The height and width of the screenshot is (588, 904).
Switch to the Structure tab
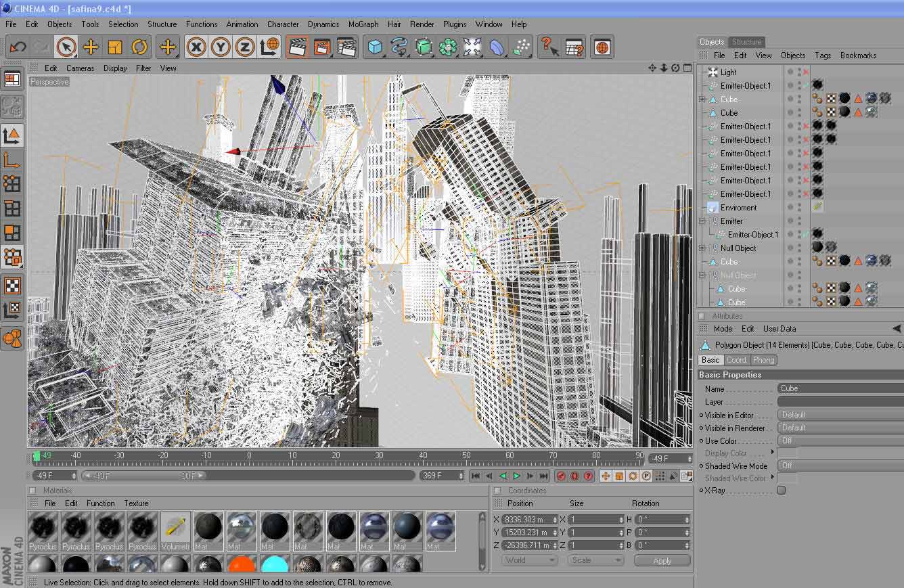coord(747,42)
